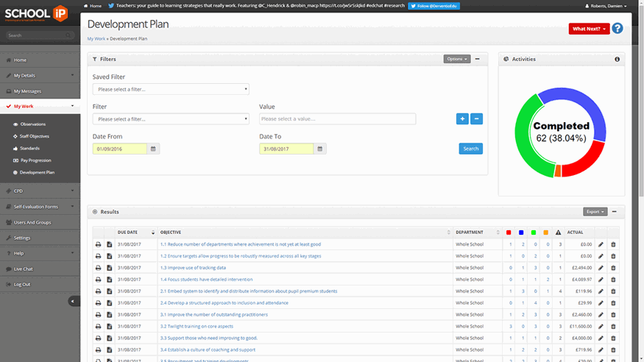The width and height of the screenshot is (644, 362).
Task: Click the Date To input field
Action: pos(286,149)
